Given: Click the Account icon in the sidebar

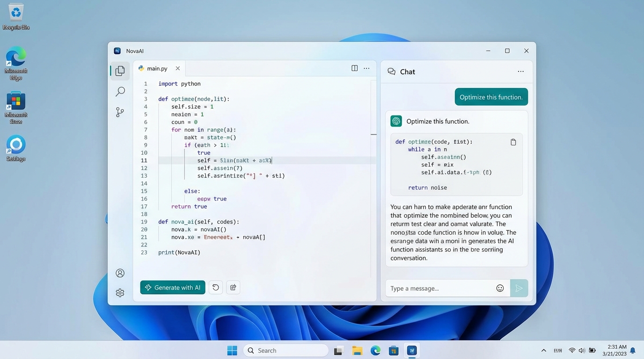Looking at the screenshot, I should 120,273.
